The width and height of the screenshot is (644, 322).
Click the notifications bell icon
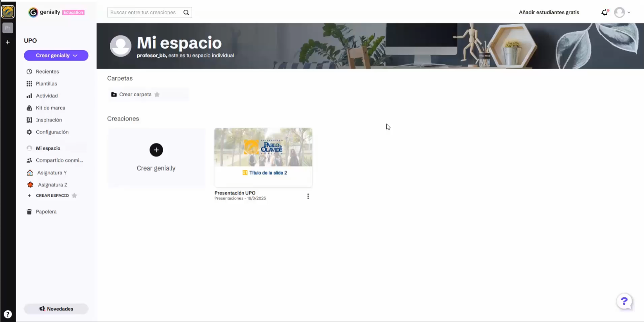coord(605,13)
